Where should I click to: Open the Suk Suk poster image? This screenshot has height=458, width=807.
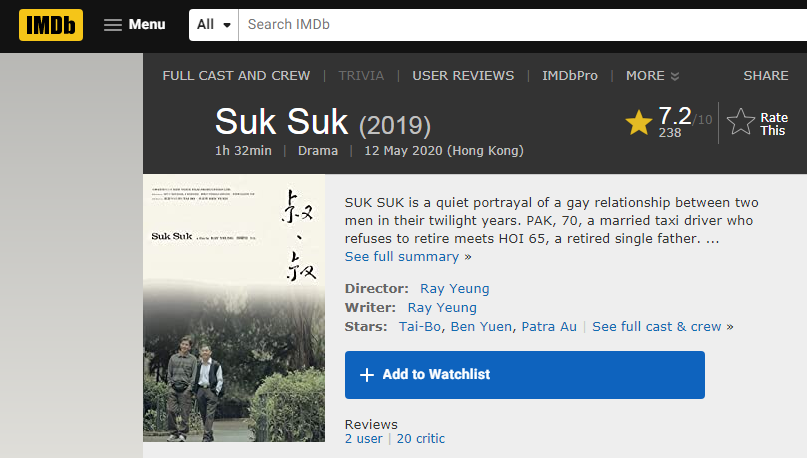[234, 309]
